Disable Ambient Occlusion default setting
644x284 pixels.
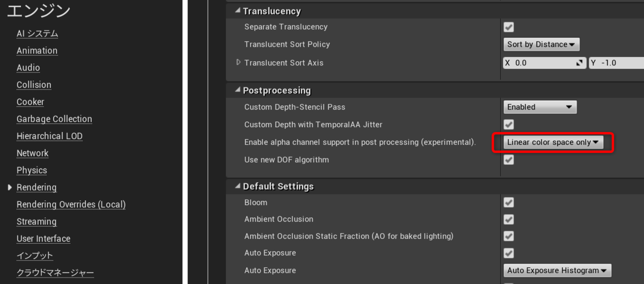[x=508, y=219]
